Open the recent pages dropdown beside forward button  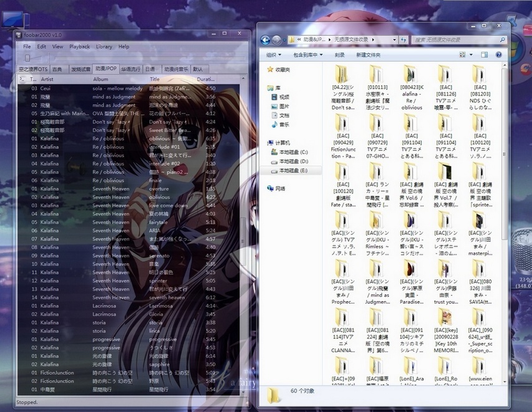click(284, 40)
